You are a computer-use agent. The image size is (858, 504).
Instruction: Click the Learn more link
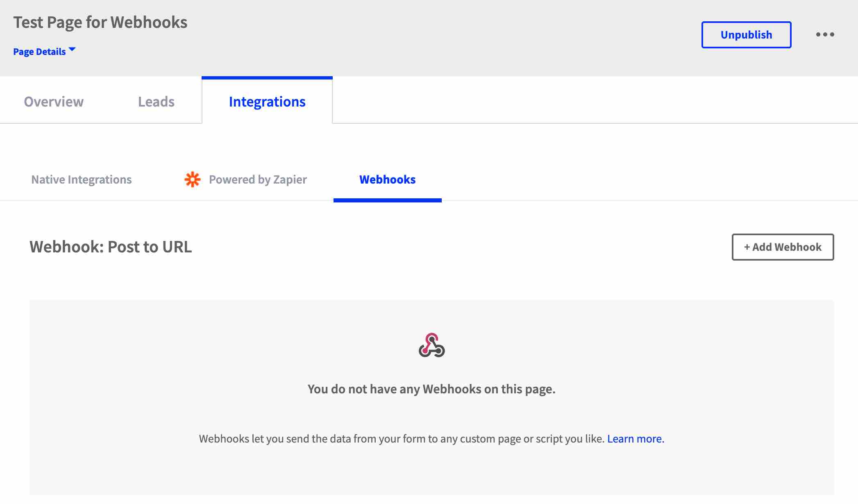[634, 438]
